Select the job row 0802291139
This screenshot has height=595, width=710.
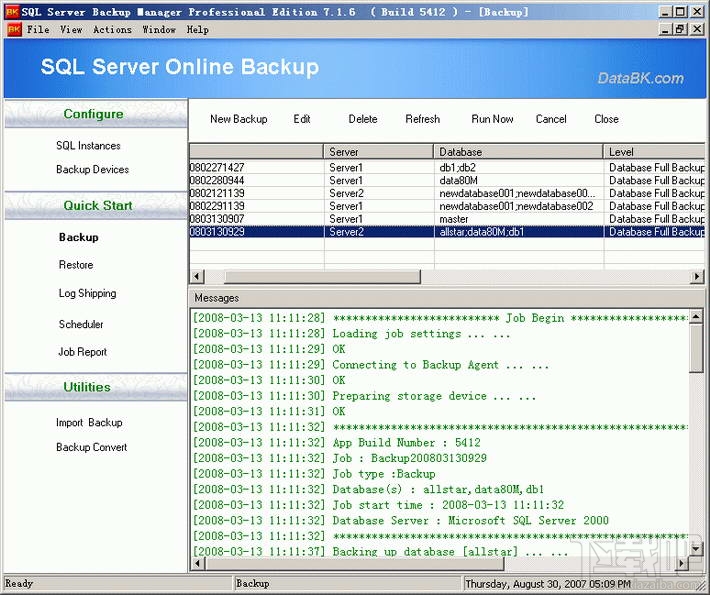click(447, 206)
